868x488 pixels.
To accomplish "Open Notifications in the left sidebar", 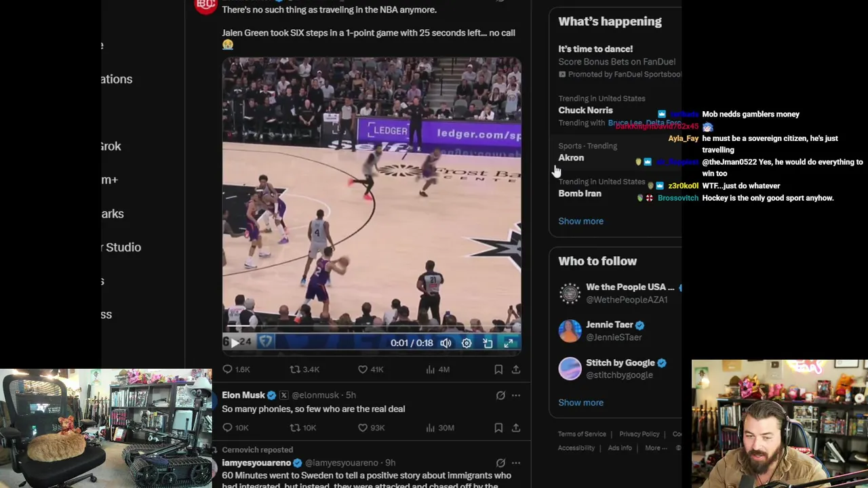I will (117, 79).
